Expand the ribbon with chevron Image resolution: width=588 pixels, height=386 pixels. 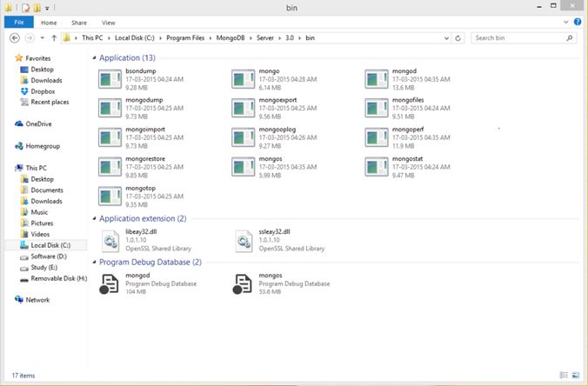point(566,22)
